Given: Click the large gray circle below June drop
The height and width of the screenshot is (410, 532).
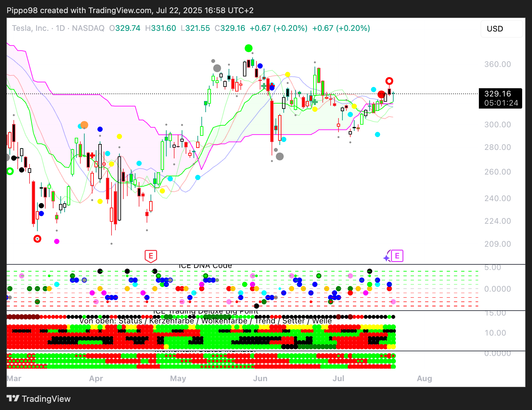Looking at the screenshot, I should (280, 156).
